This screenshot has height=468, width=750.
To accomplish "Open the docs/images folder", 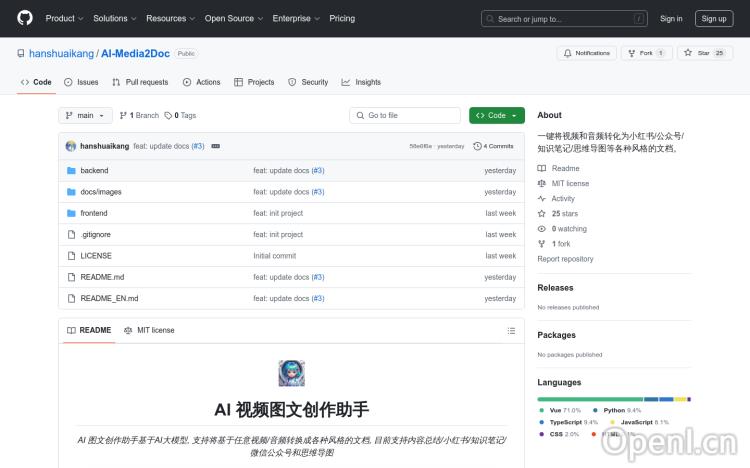I will pos(101,192).
